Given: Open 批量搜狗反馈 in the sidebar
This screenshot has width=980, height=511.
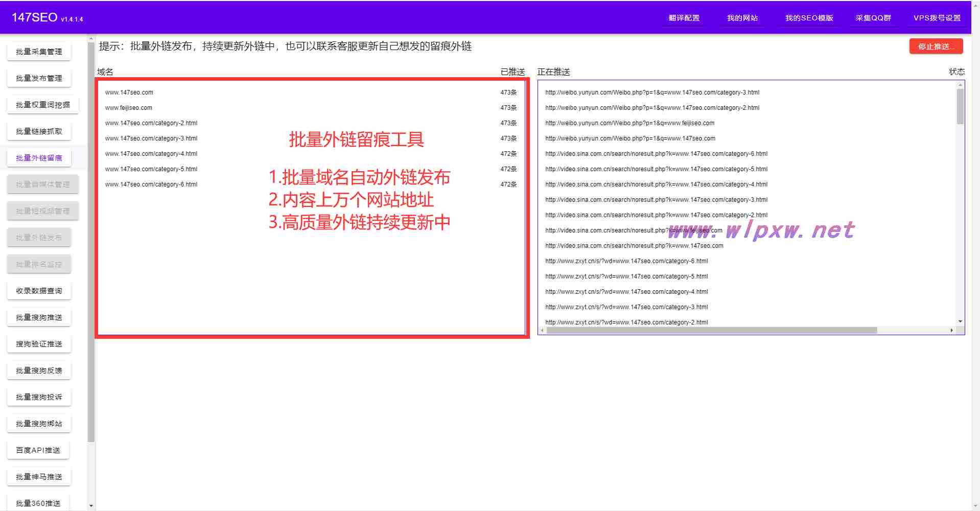Looking at the screenshot, I should pyautogui.click(x=39, y=370).
